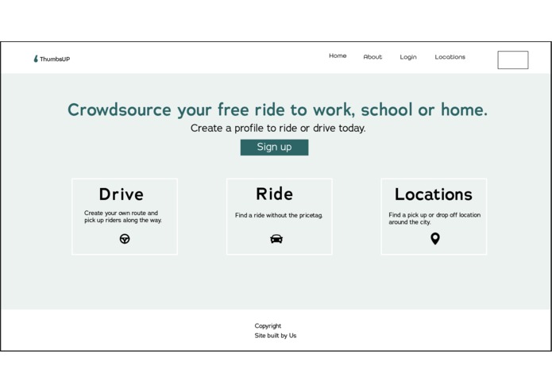552x392 pixels.
Task: Click 'Create a profile to ride or drive today'
Action: (278, 129)
